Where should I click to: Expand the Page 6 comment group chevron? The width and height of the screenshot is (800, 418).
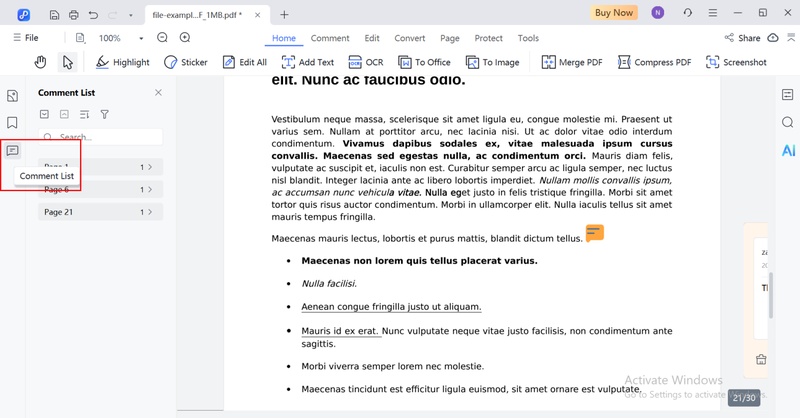tap(149, 189)
